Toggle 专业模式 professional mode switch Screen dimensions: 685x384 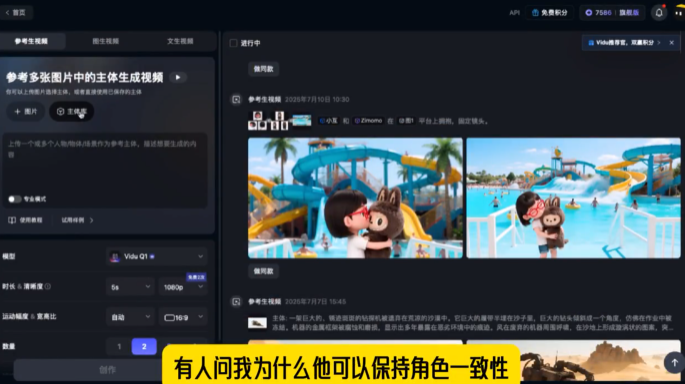coord(14,199)
